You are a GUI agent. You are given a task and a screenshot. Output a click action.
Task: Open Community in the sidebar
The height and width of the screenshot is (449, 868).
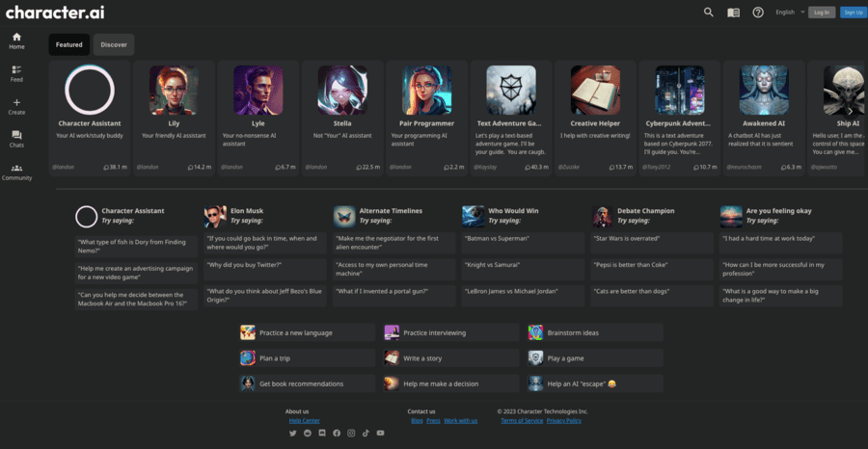tap(16, 172)
